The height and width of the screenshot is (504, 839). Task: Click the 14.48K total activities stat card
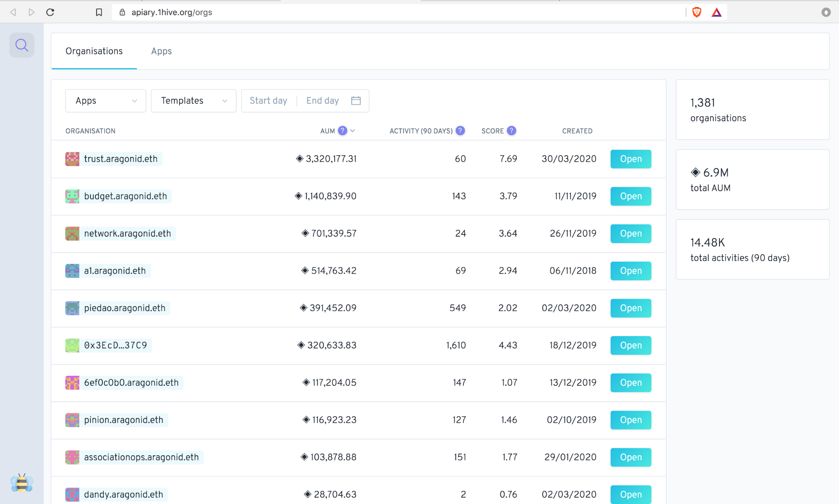pos(753,249)
